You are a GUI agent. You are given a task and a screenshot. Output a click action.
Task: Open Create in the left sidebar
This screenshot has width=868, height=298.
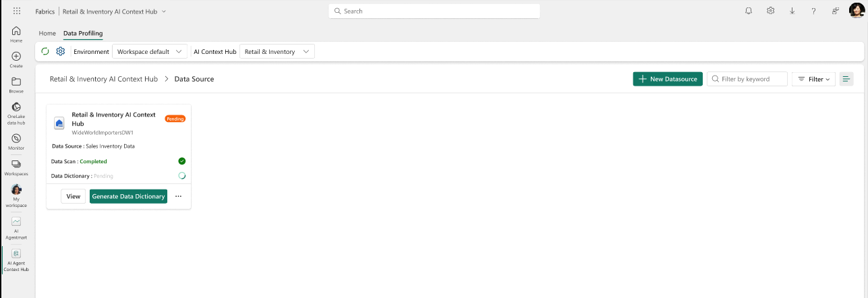[x=16, y=59]
